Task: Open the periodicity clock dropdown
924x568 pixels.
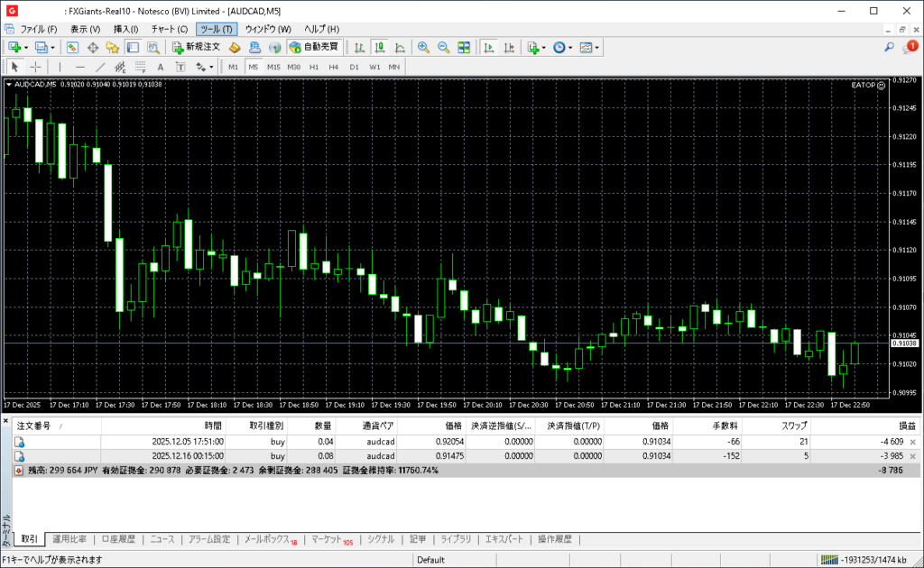Action: (x=570, y=47)
